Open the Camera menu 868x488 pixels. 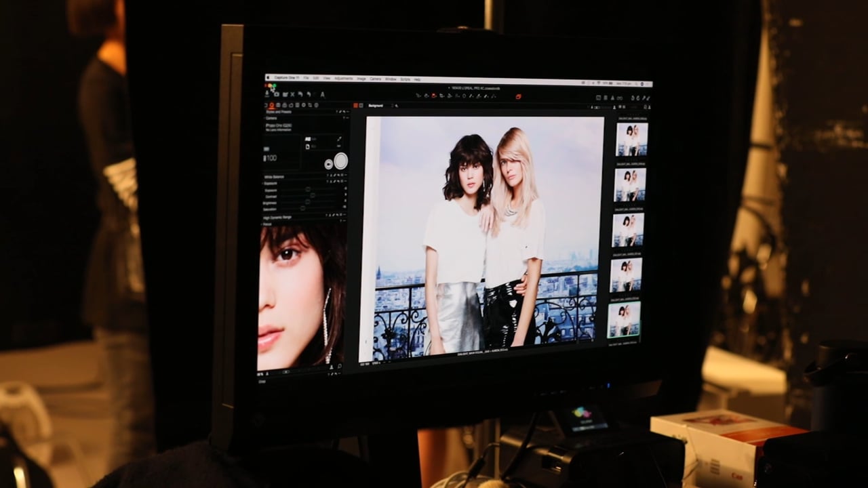click(375, 79)
